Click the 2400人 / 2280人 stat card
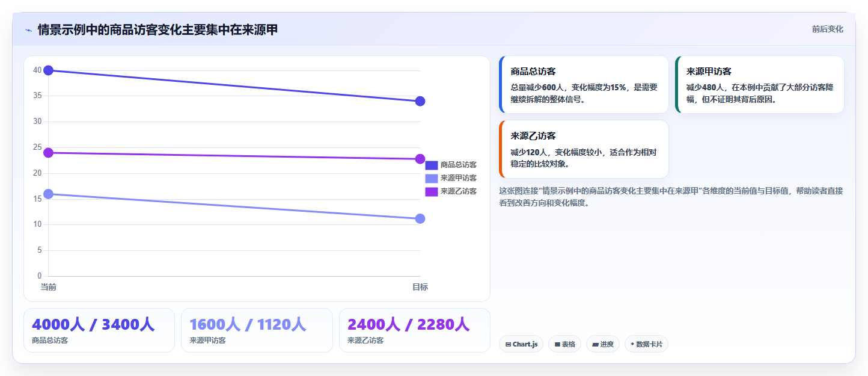This screenshot has height=376, width=868. coord(415,330)
